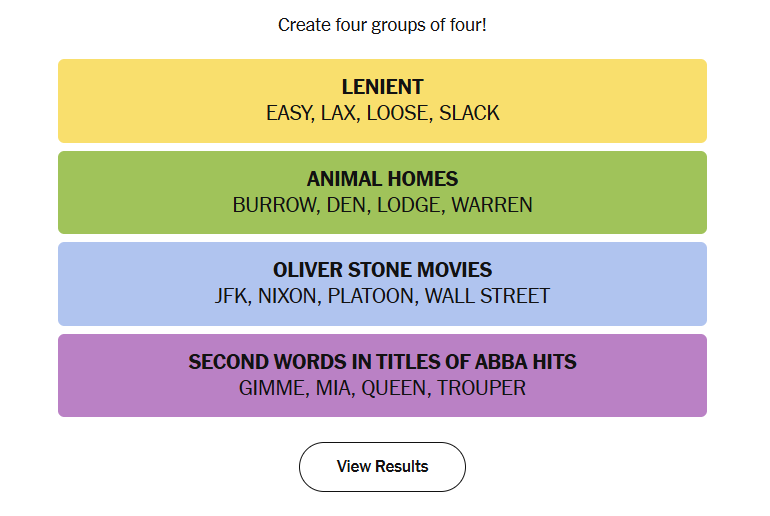770x516 pixels.
Task: Select the yellow LENIENT group title
Action: click(x=382, y=87)
